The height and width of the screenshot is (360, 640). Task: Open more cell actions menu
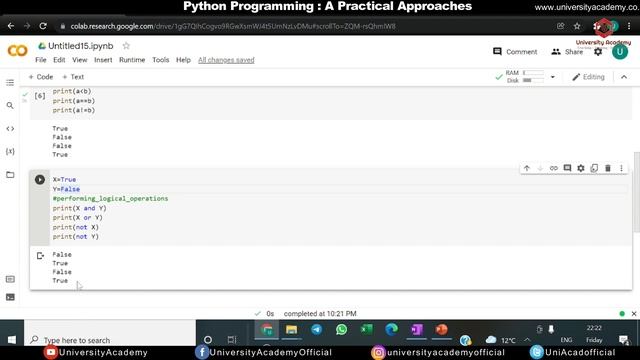tap(621, 168)
